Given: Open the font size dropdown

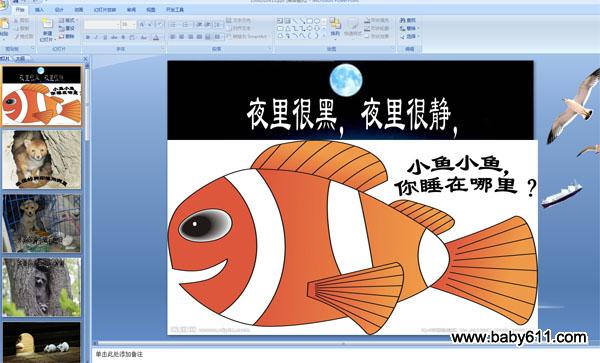Looking at the screenshot, I should [128, 25].
